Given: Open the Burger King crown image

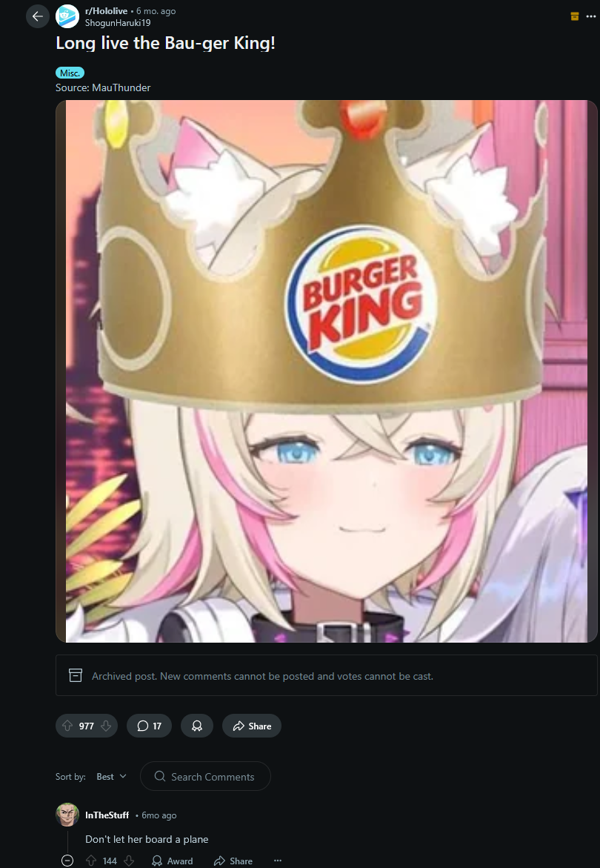Looking at the screenshot, I should point(326,371).
